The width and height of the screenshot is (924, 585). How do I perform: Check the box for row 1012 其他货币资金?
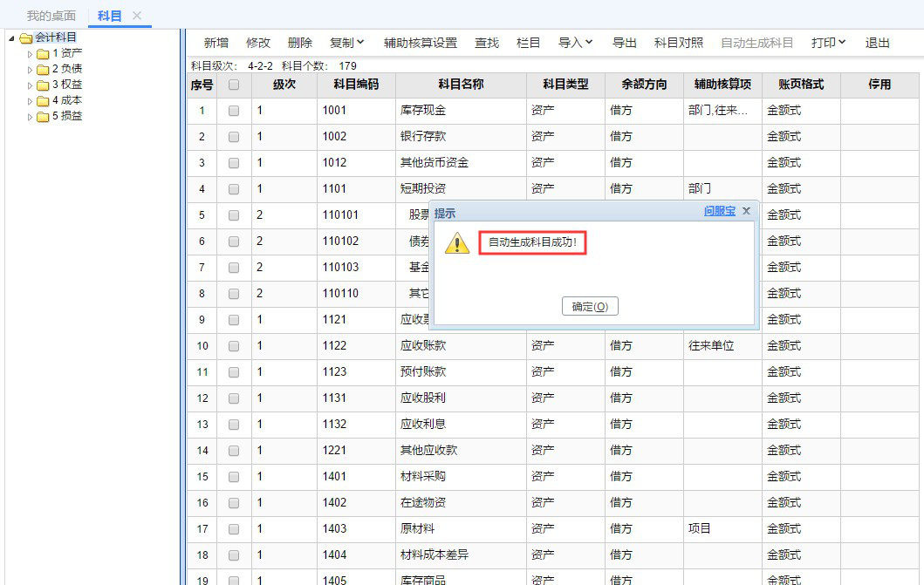(x=234, y=163)
